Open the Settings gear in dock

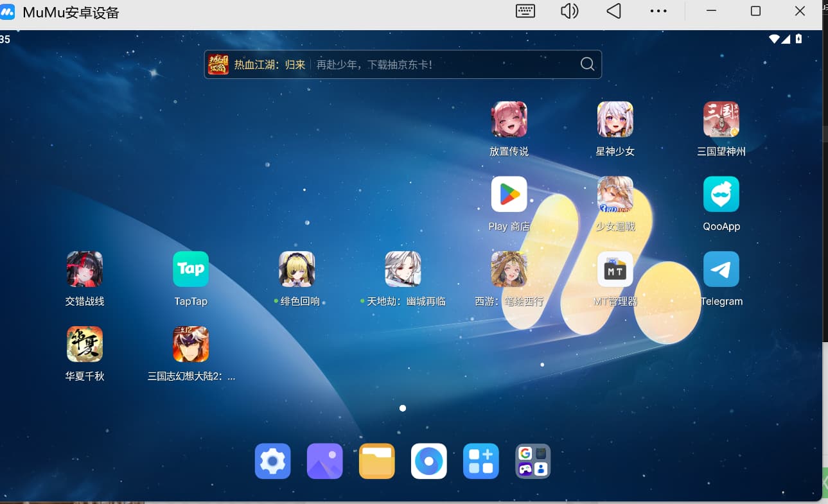coord(273,461)
